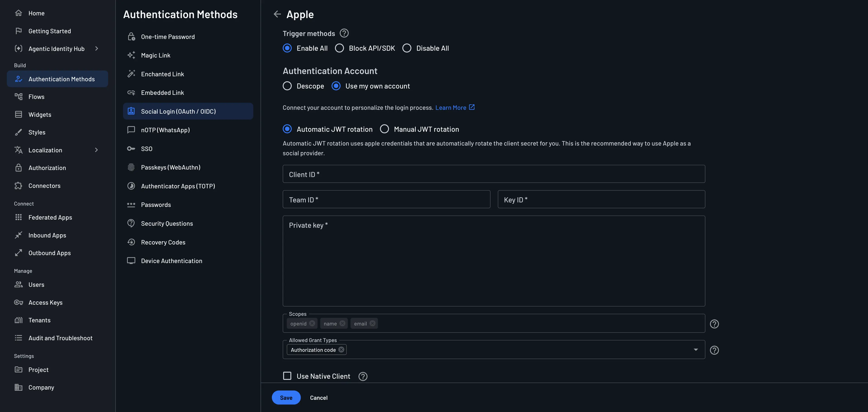Click the Federated Apps grid icon
The width and height of the screenshot is (868, 412).
[19, 218]
